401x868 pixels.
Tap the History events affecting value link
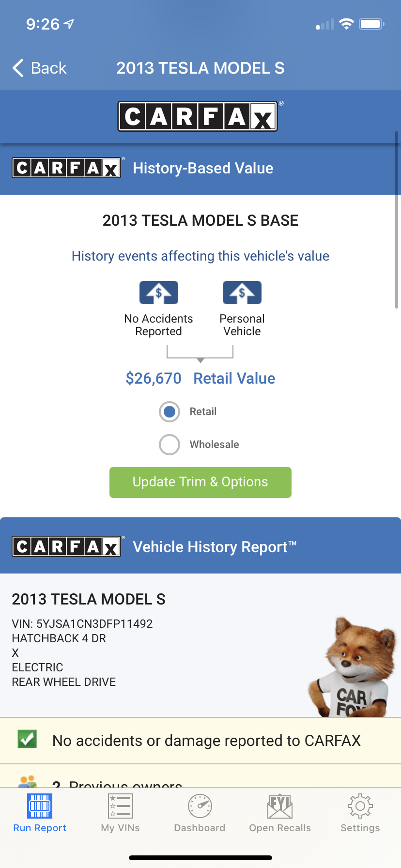(200, 256)
